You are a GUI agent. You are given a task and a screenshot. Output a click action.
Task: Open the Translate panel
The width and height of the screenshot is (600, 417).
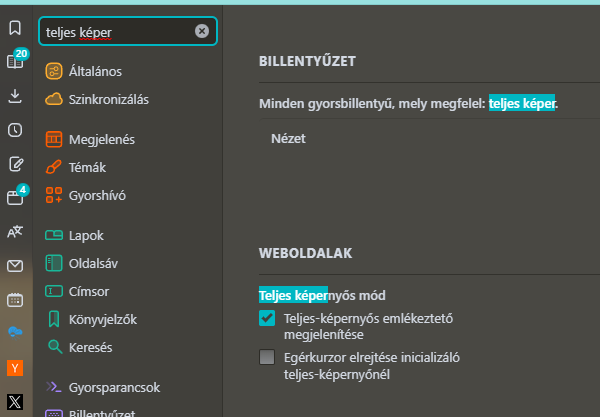point(15,232)
